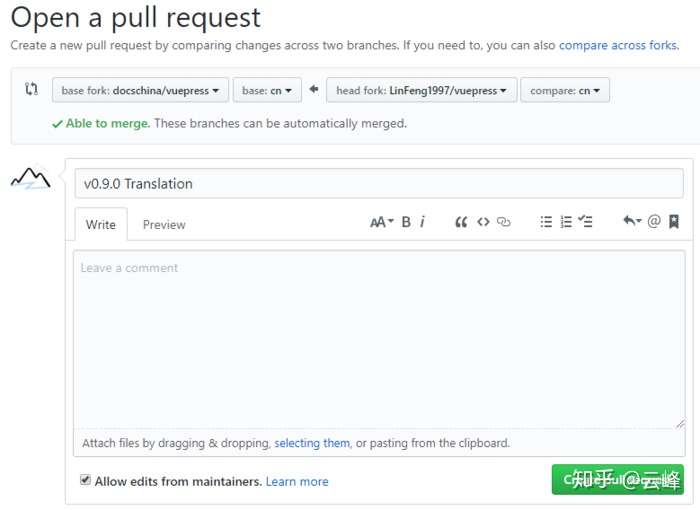Insert a bulleted list
Screen dimensions: 700x510
[x=546, y=222]
